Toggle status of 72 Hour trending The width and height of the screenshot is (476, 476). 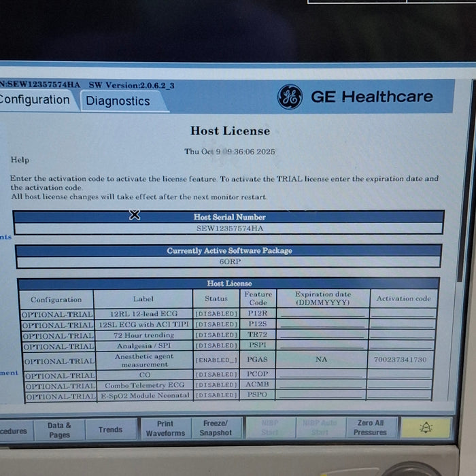point(216,335)
